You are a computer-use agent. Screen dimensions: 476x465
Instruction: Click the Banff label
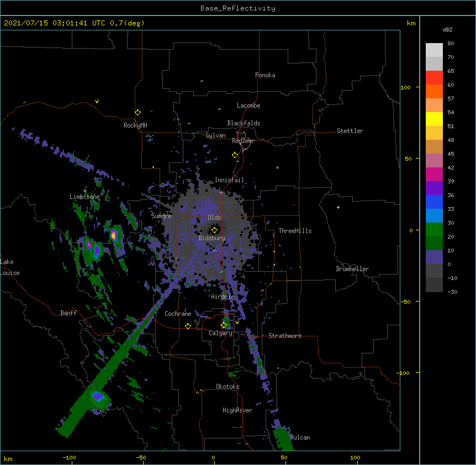point(68,313)
